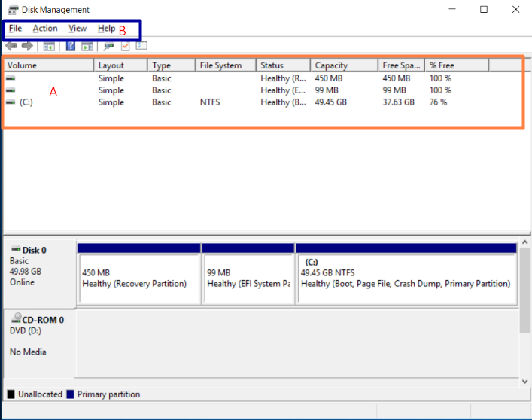Screen dimensions: 532x420
Task: Click the 450 MB capacity cell
Action: pyautogui.click(x=329, y=78)
